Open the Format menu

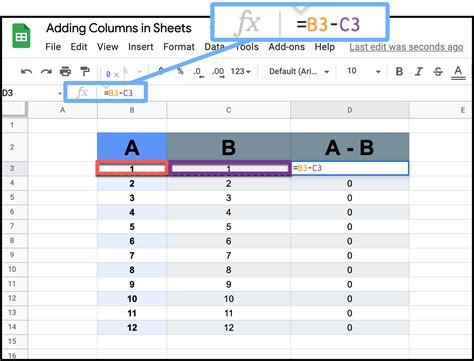pos(179,47)
